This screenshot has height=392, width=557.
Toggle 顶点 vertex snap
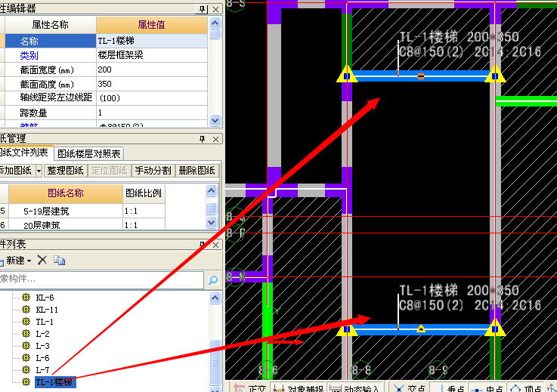(526, 387)
